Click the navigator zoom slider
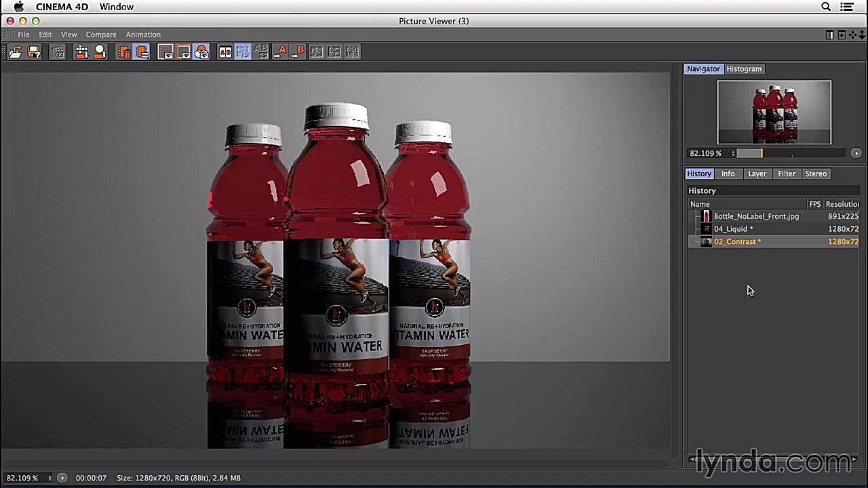 790,154
